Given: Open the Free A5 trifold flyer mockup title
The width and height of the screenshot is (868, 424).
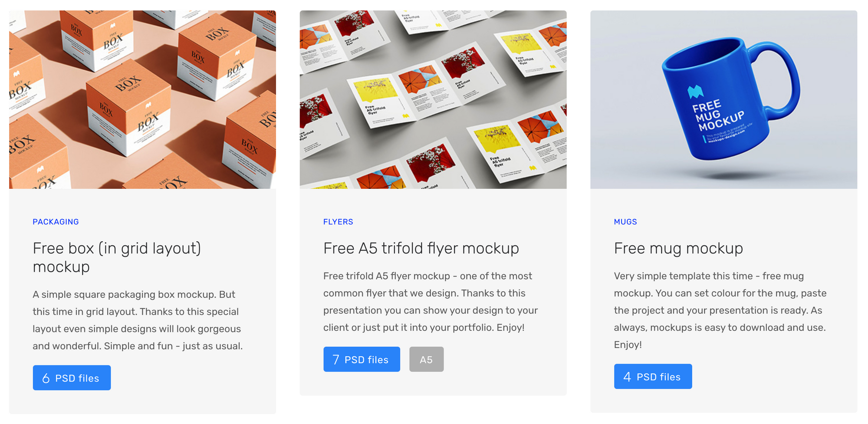Looking at the screenshot, I should coord(421,248).
